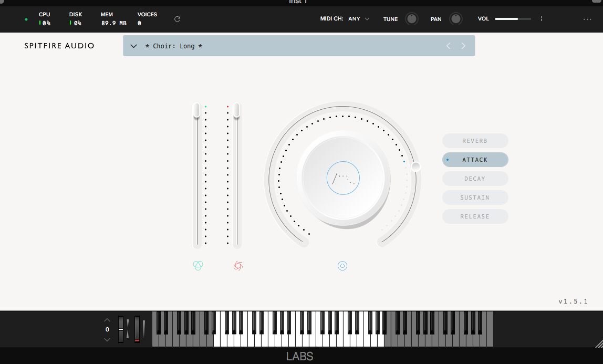The height and width of the screenshot is (364, 603).
Task: Click the green expression icon below left slider
Action: click(198, 265)
